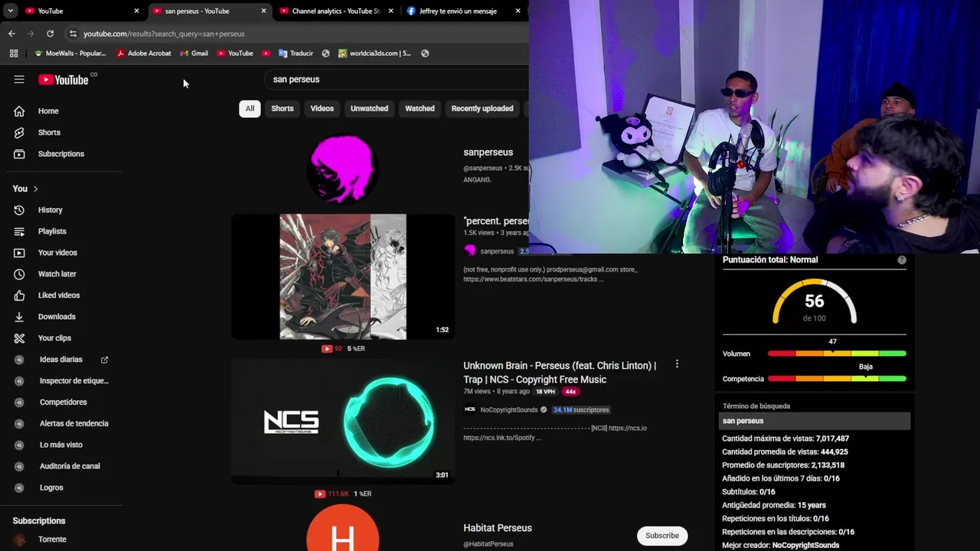
Task: Open the worldcia3ds.com bookmark
Action: [374, 54]
